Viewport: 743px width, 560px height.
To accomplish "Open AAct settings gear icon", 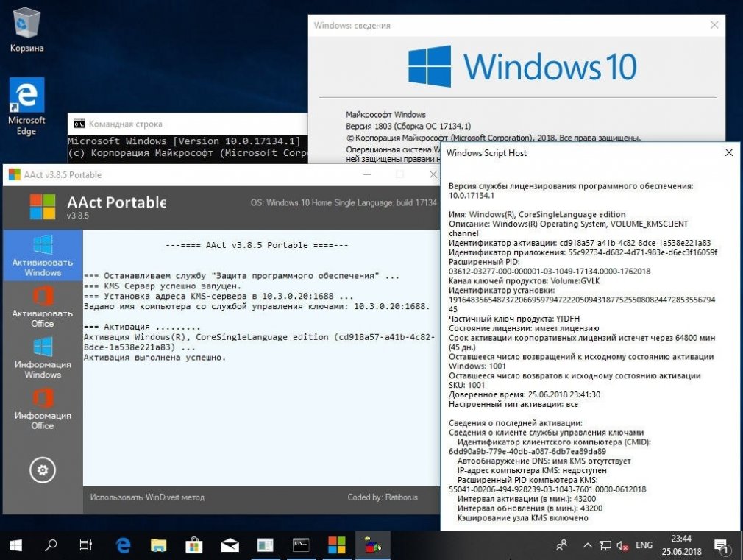I will click(x=43, y=470).
